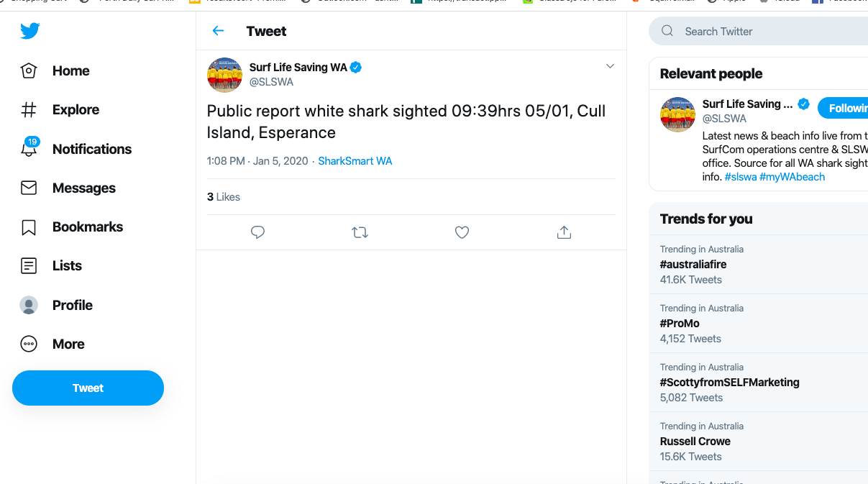Reply to the tweet via speech bubble icon
Screen dimensions: 868x484
coord(257,232)
